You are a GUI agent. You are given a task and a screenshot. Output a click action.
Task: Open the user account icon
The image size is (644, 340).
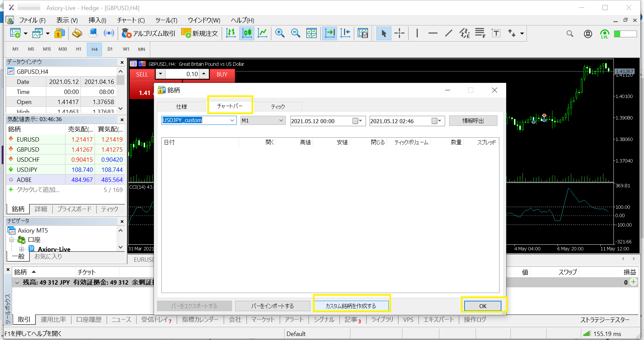[x=588, y=34]
